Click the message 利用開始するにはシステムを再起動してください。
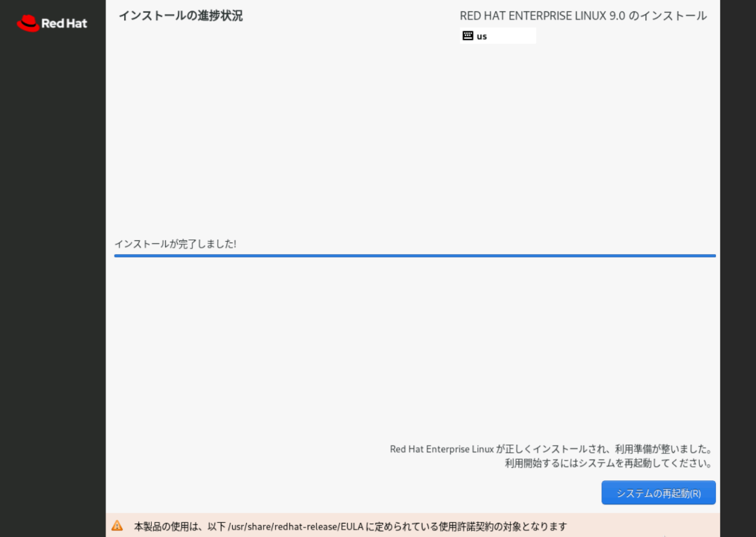Image resolution: width=756 pixels, height=537 pixels. click(609, 463)
